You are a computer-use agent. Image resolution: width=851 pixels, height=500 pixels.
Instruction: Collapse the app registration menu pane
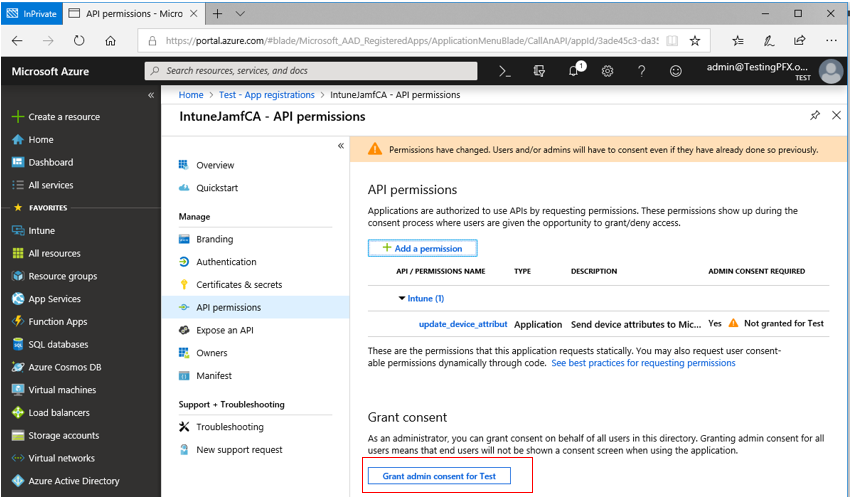point(341,145)
